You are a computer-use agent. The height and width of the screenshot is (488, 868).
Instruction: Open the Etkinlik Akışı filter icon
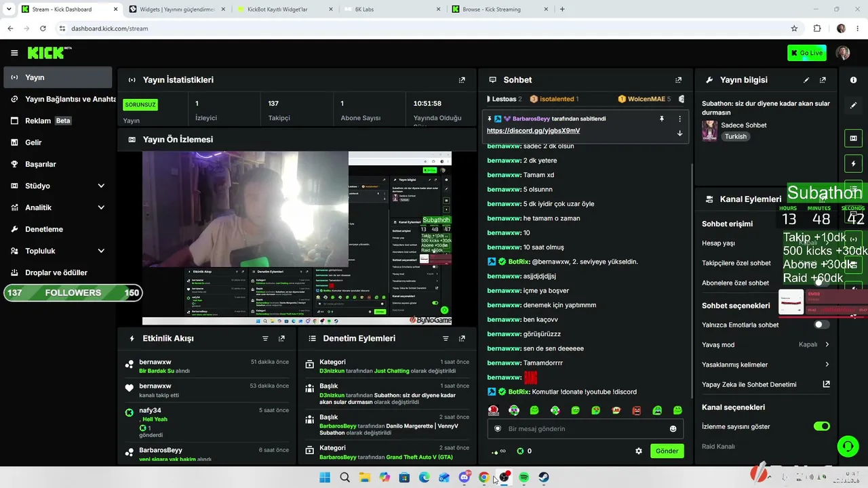pos(265,338)
